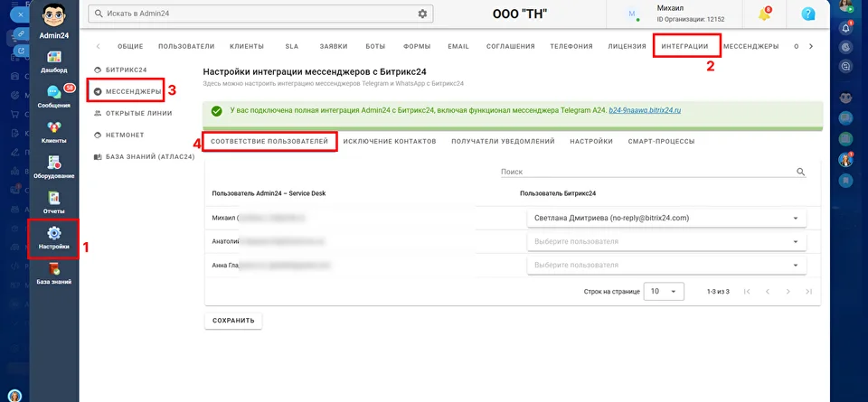This screenshot has width=868, height=402.
Task: Open Отчеты reports section
Action: 53,202
